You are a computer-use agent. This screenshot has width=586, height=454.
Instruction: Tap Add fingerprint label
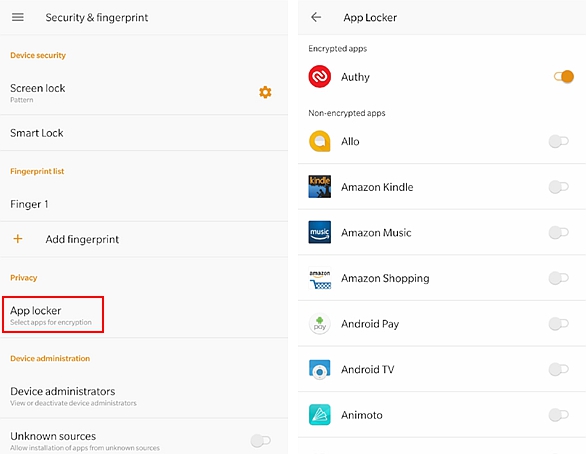(x=82, y=239)
